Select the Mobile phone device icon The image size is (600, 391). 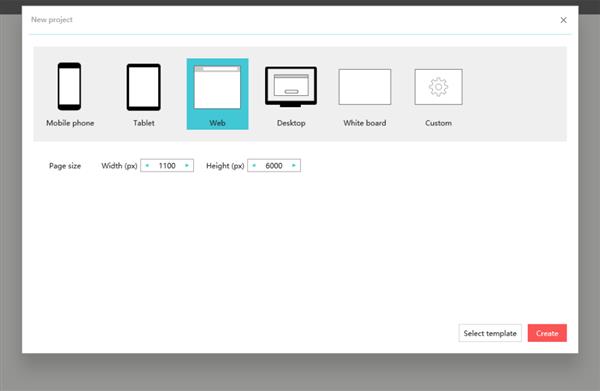coord(69,86)
